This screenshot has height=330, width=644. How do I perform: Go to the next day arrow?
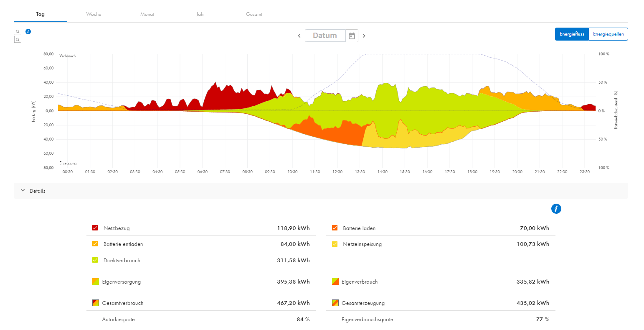tap(364, 36)
